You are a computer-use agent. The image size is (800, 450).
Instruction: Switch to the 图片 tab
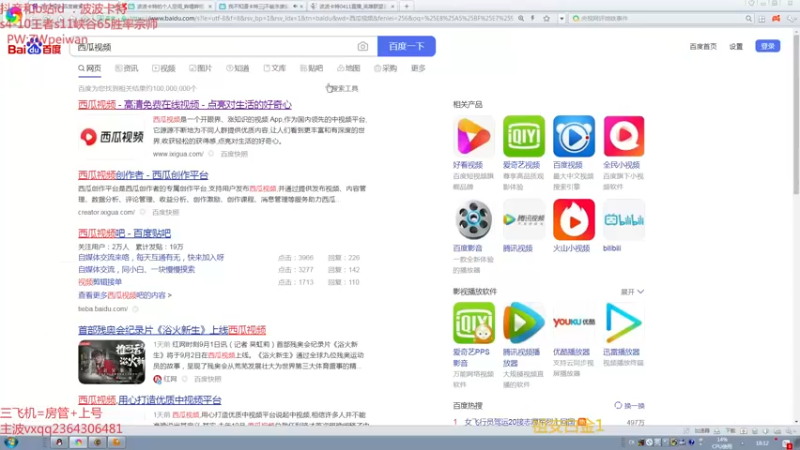[201, 68]
